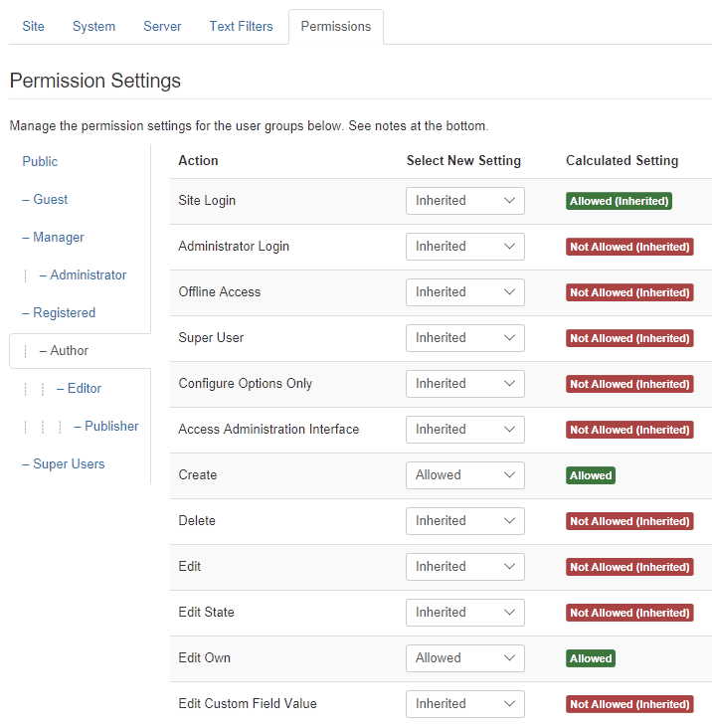Select the Editor user group
The image size is (712, 728).
click(79, 389)
